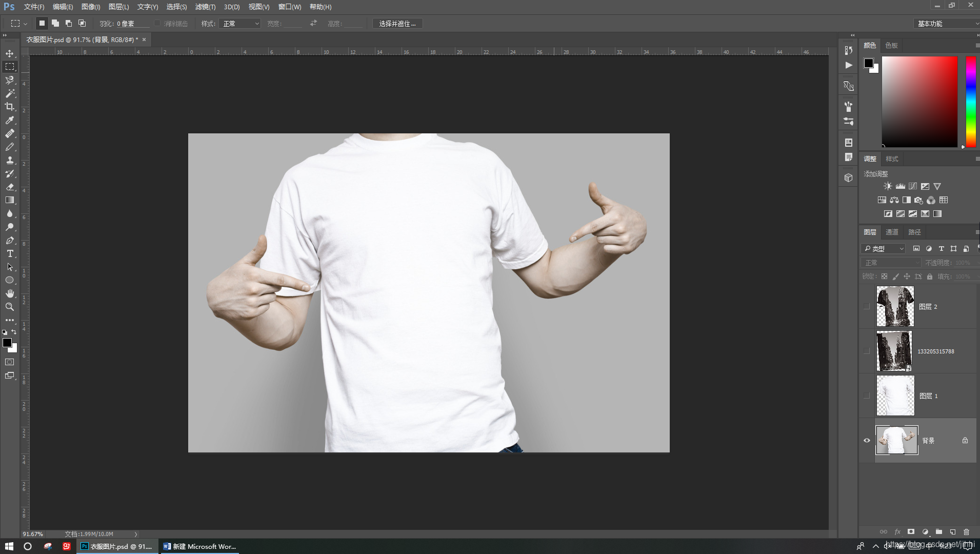Select the Brush tool
Screen dimensions: 980x554
[10, 147]
